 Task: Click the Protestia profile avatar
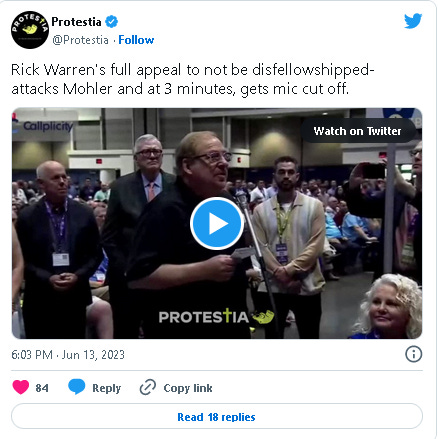click(x=30, y=30)
